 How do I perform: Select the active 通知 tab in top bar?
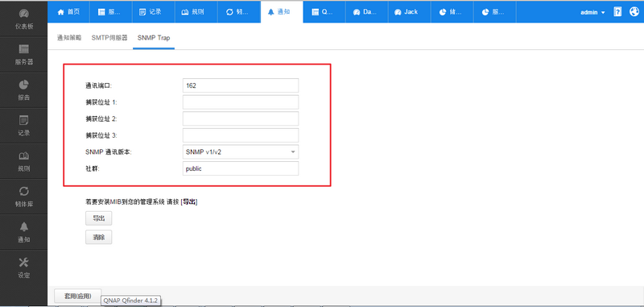coord(282,12)
